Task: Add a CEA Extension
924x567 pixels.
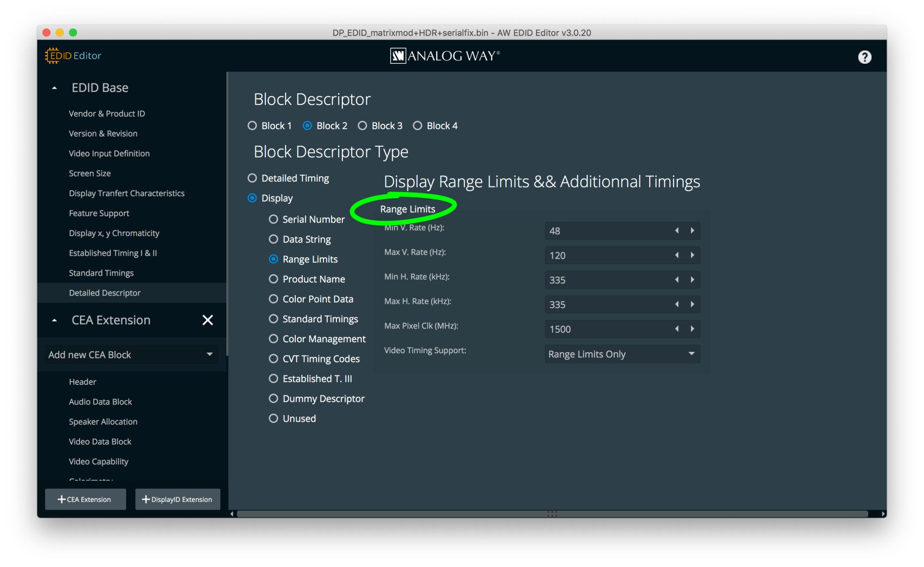Action: point(85,499)
